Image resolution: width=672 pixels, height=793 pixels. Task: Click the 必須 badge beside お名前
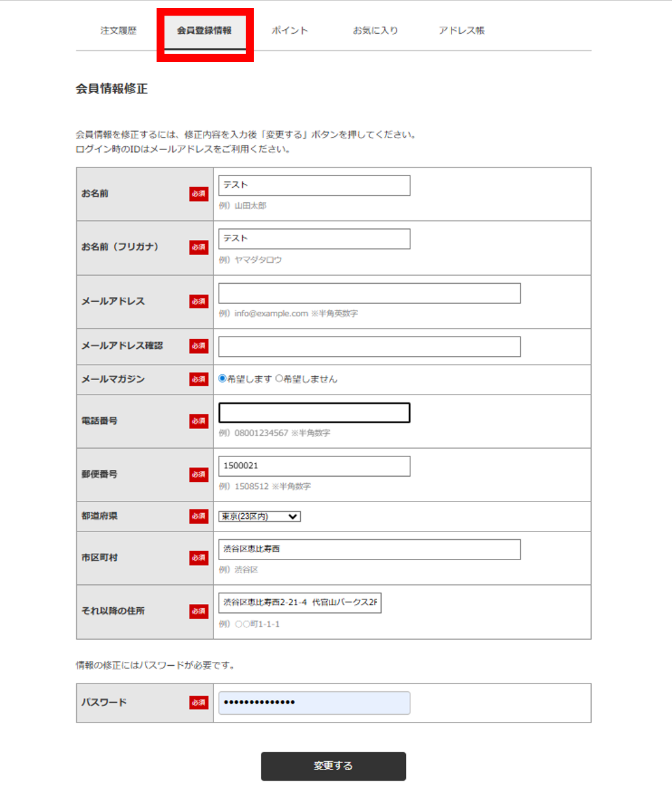199,194
